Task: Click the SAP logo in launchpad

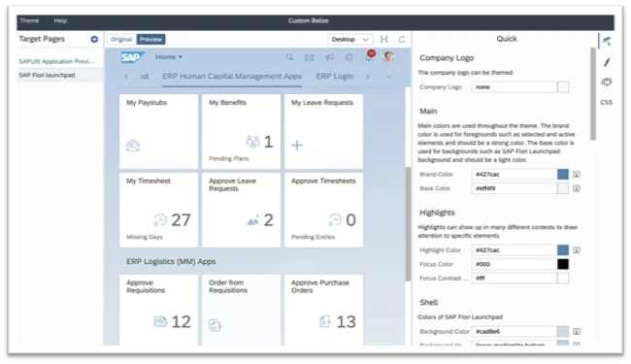Action: click(x=132, y=57)
